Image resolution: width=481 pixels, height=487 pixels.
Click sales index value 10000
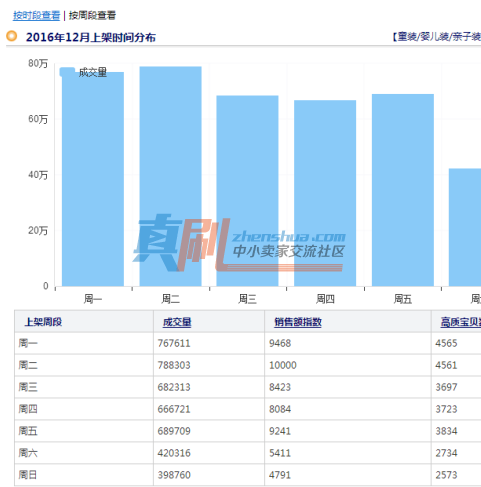(x=283, y=365)
